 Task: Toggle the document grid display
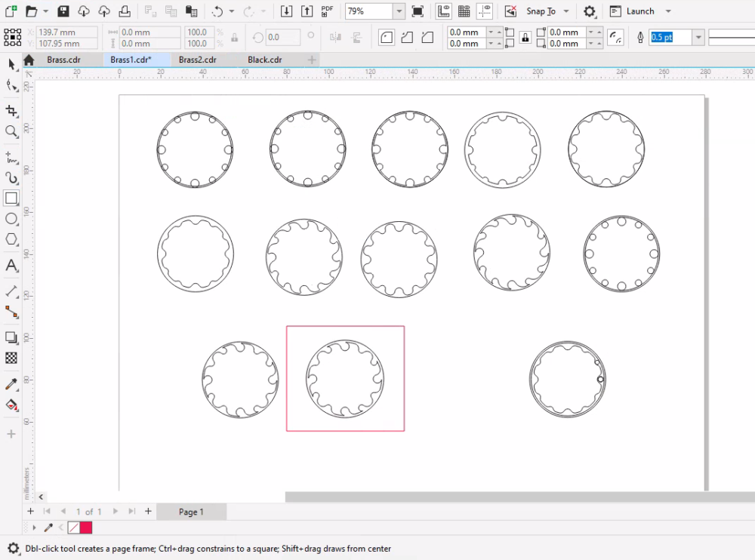pyautogui.click(x=464, y=11)
